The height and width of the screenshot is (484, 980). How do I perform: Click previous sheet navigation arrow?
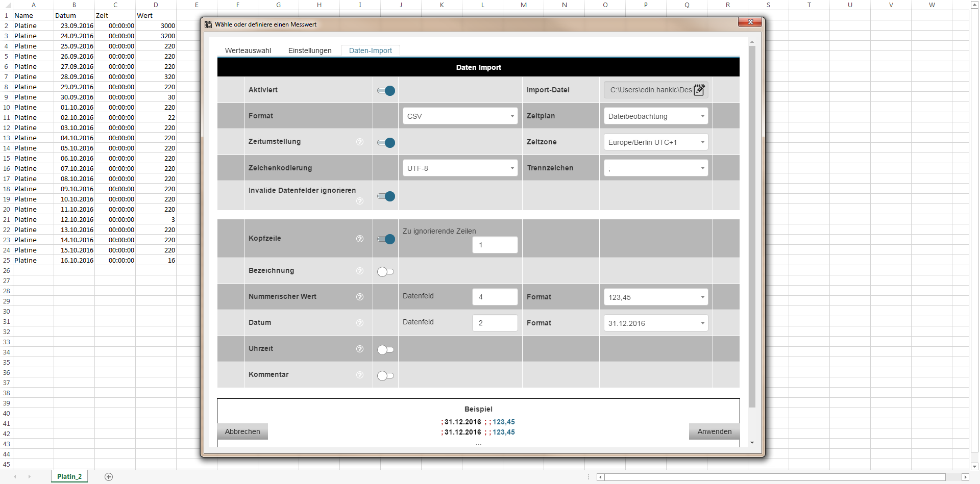click(15, 477)
